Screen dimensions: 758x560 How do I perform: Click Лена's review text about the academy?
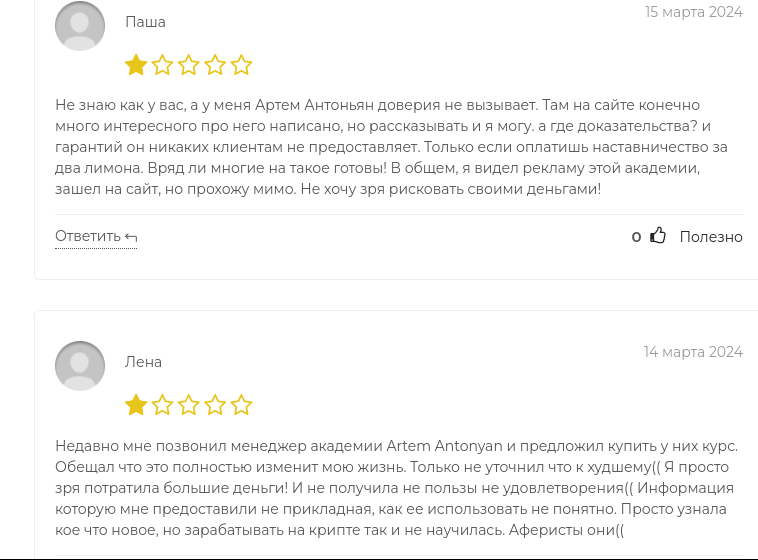pyautogui.click(x=395, y=487)
